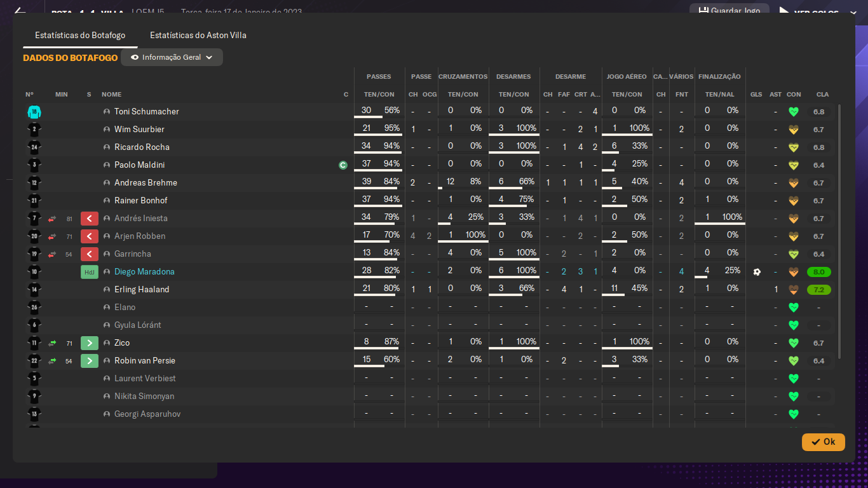This screenshot has width=868, height=488.
Task: Sort by GLS column header
Action: point(756,95)
